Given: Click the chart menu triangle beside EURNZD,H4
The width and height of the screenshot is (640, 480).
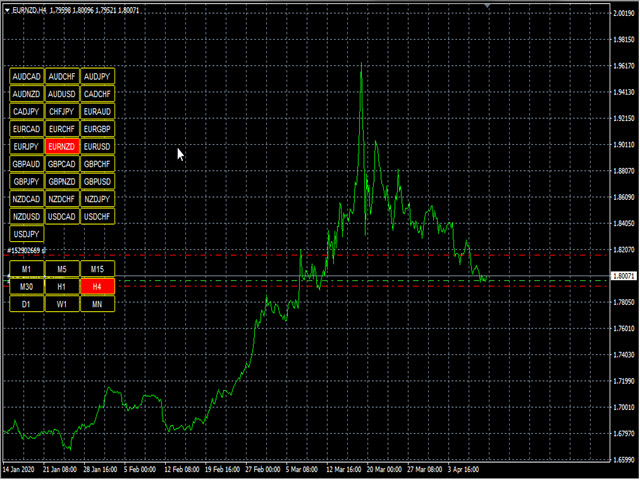Looking at the screenshot, I should tap(8, 7).
